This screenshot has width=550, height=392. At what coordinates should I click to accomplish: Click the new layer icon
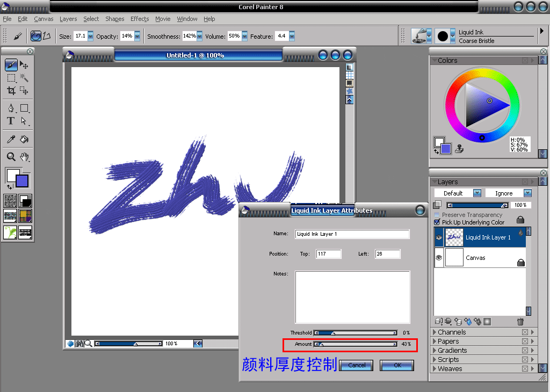[458, 321]
